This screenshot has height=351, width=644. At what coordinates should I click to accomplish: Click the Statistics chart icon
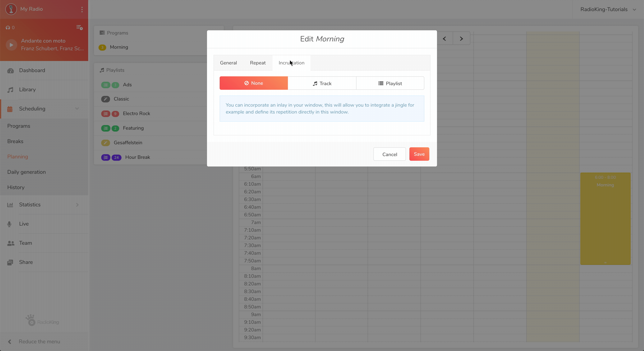coord(10,205)
